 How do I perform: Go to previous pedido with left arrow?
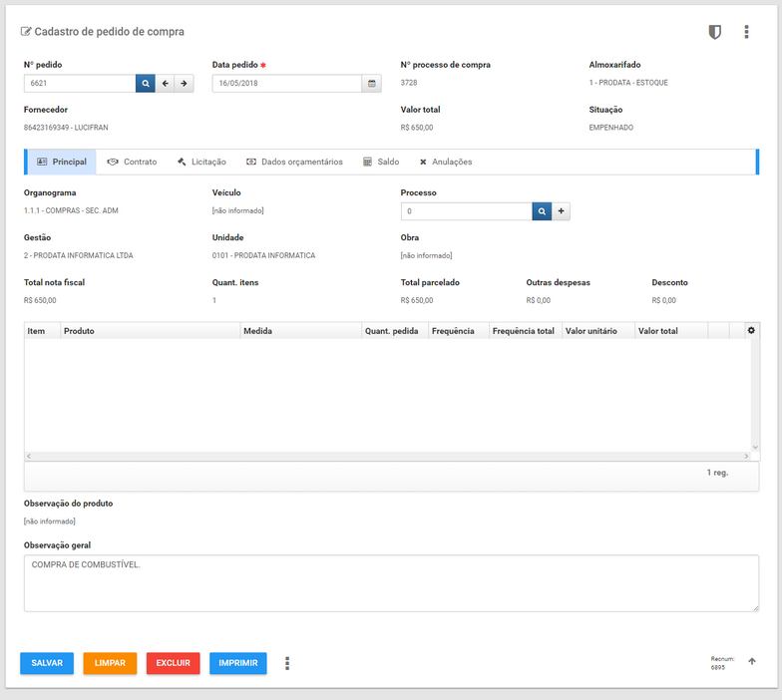click(165, 84)
